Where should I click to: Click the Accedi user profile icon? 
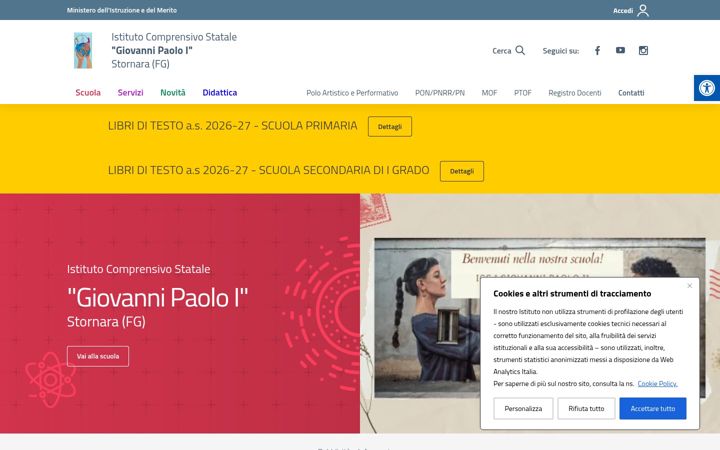tap(643, 10)
